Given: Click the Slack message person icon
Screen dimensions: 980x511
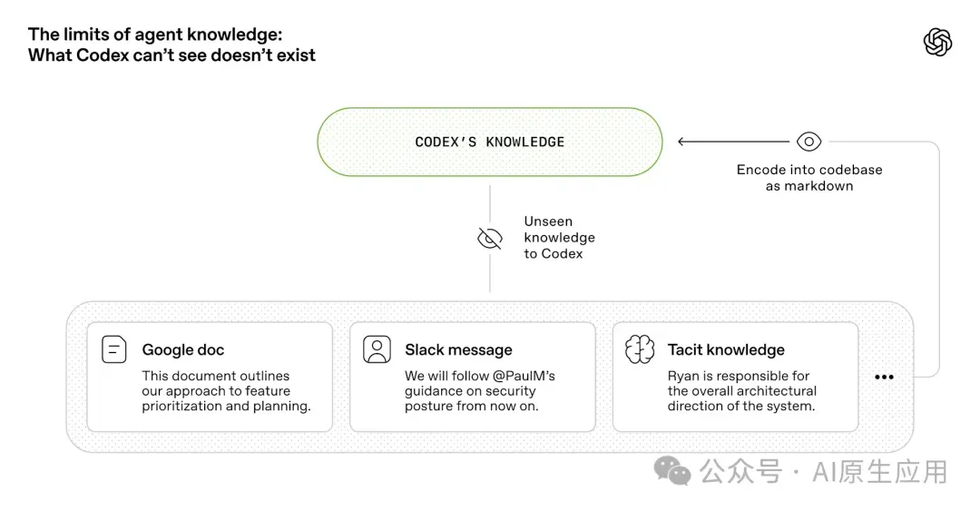Looking at the screenshot, I should tap(377, 349).
